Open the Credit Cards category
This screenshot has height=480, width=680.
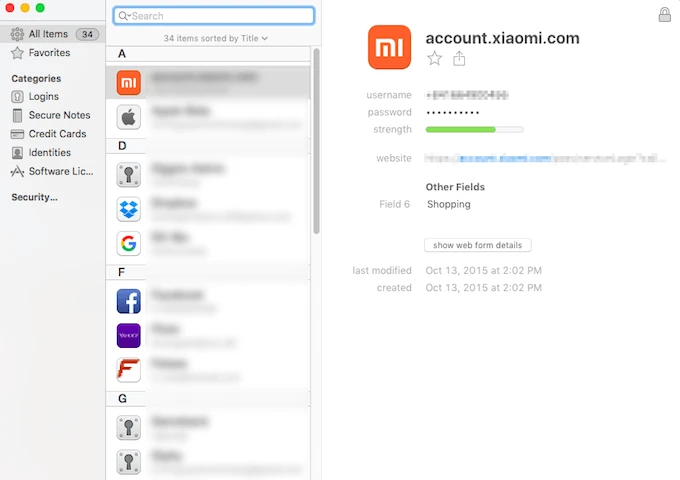(57, 134)
